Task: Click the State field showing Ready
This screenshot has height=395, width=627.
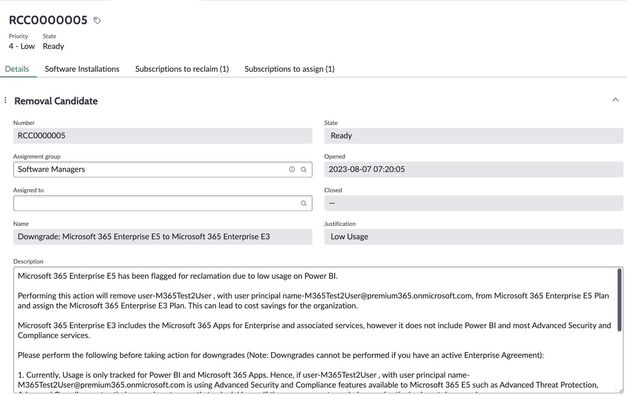Action: click(x=473, y=136)
